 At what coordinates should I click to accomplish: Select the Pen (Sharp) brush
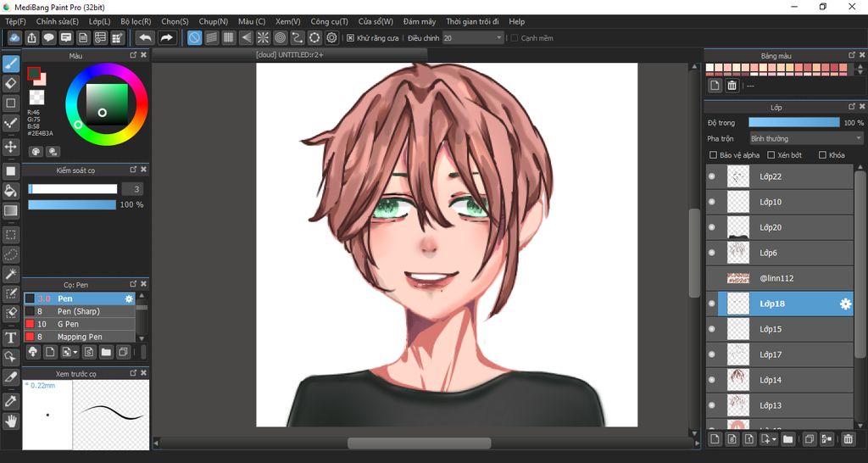tap(79, 311)
